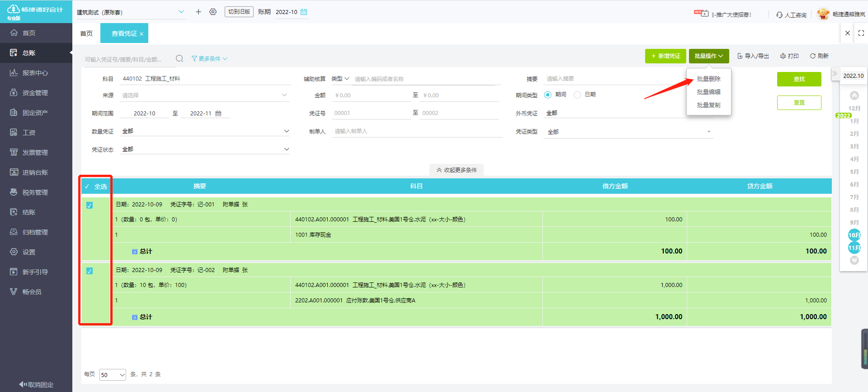
Task: Select 11月 on the month timeline
Action: 854,248
